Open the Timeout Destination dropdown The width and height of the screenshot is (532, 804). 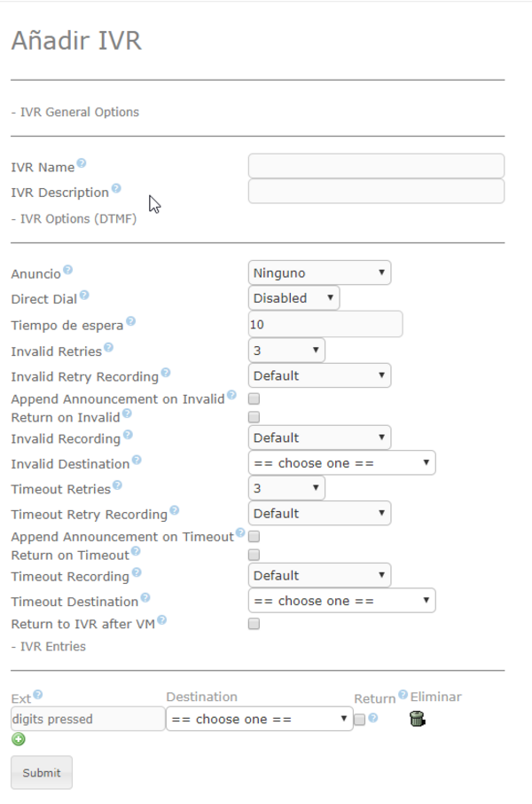coord(341,601)
